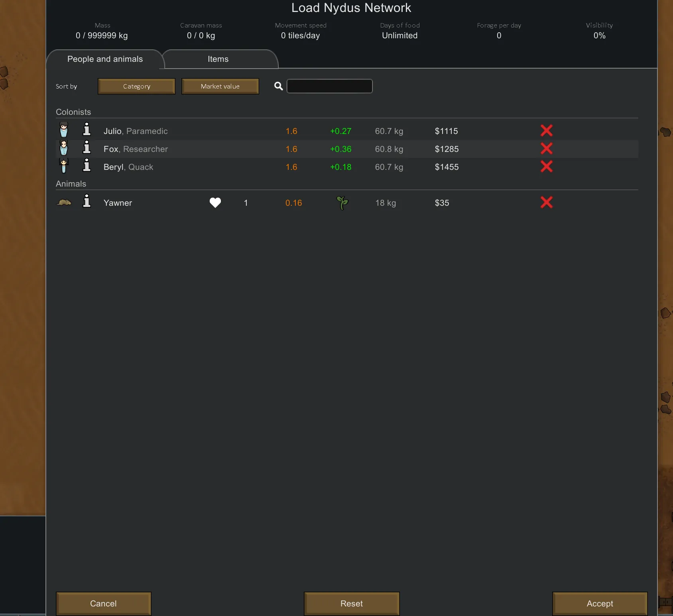Click the magnifying glass search icon
Screen dimensions: 673x616
(279, 86)
